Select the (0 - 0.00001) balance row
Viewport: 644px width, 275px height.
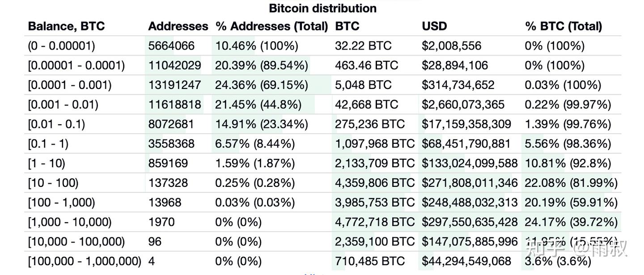(x=62, y=46)
